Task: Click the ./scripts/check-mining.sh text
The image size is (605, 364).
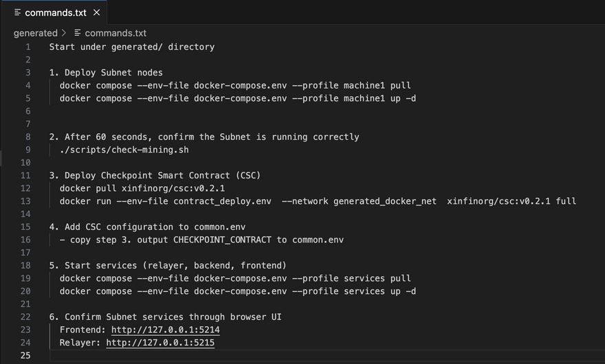Action: coord(124,150)
